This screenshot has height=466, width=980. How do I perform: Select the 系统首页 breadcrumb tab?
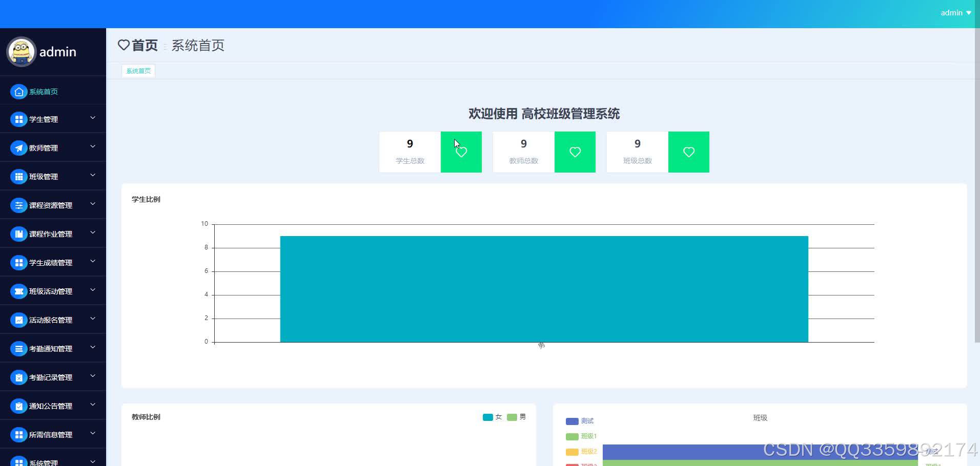coord(138,71)
